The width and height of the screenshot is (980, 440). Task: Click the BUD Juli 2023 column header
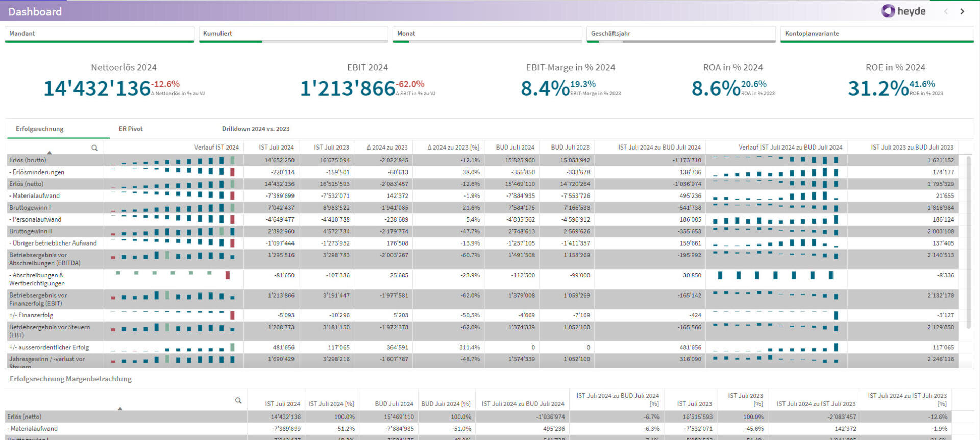[570, 148]
